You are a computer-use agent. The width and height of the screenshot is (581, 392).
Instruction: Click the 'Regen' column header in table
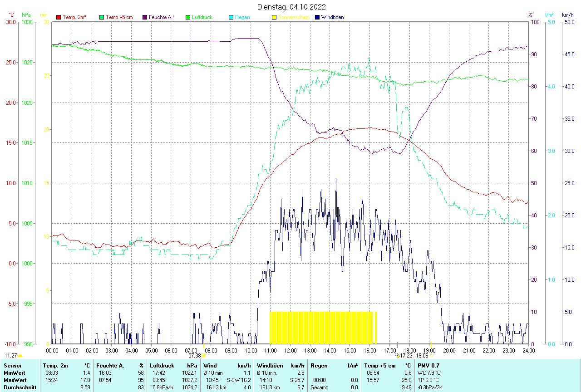tap(319, 365)
